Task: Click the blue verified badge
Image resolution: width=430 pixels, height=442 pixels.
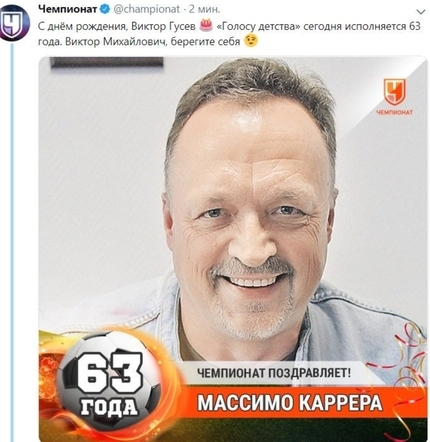Action: [105, 10]
